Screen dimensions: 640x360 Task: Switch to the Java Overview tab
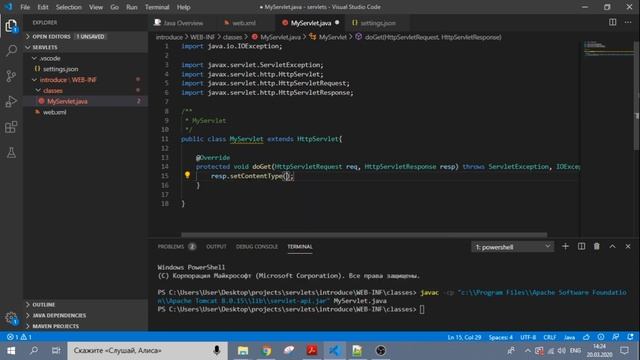pyautogui.click(x=182, y=23)
